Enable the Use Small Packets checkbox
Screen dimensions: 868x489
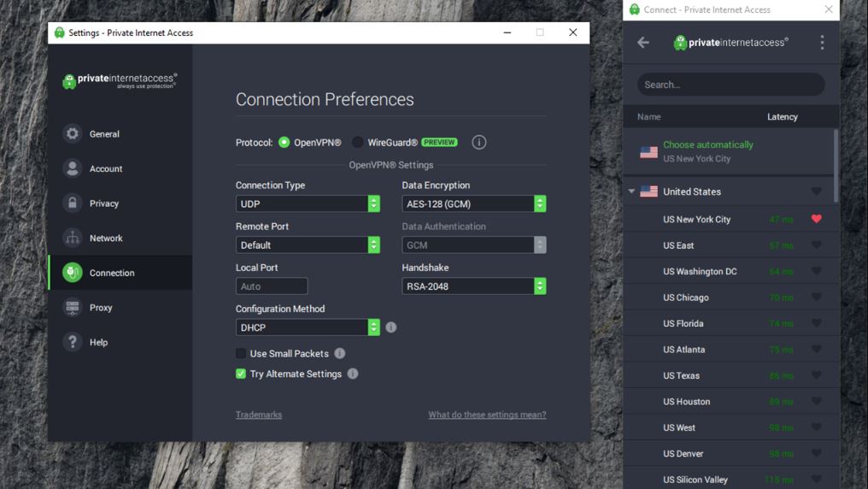[x=241, y=353]
